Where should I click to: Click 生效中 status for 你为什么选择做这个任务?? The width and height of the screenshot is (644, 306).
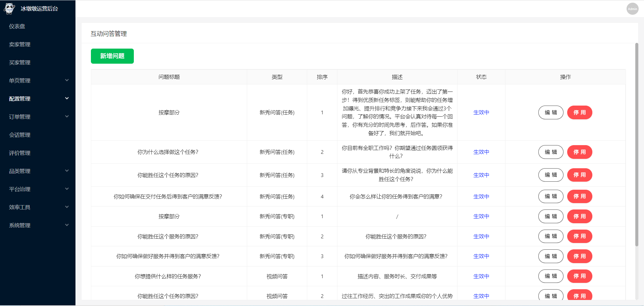pyautogui.click(x=481, y=152)
